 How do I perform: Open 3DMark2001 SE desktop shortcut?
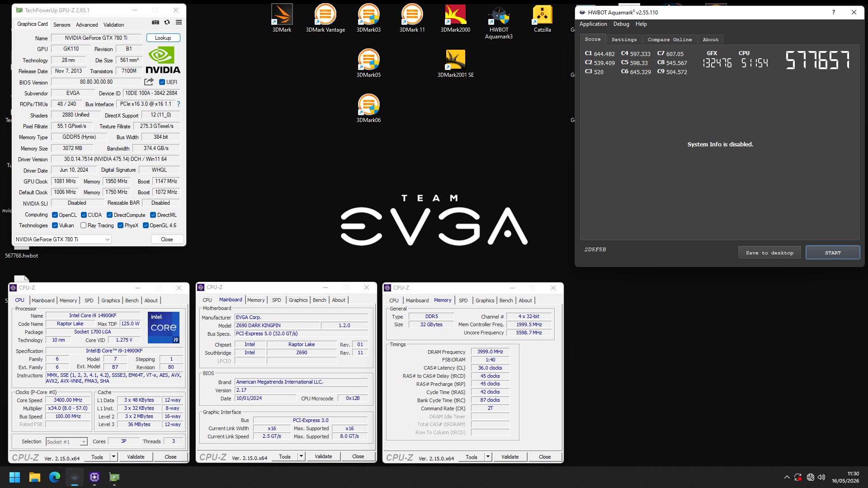click(x=455, y=63)
